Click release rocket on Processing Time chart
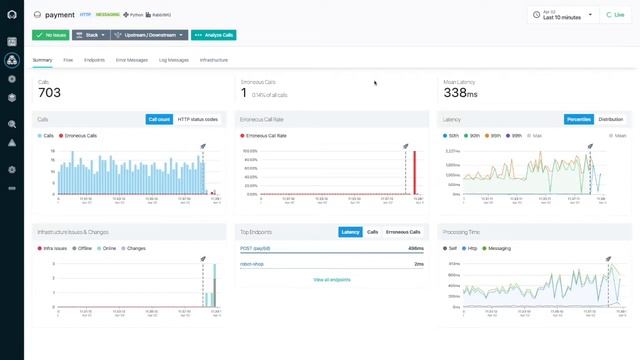Image resolution: width=640 pixels, height=360 pixels. point(608,259)
